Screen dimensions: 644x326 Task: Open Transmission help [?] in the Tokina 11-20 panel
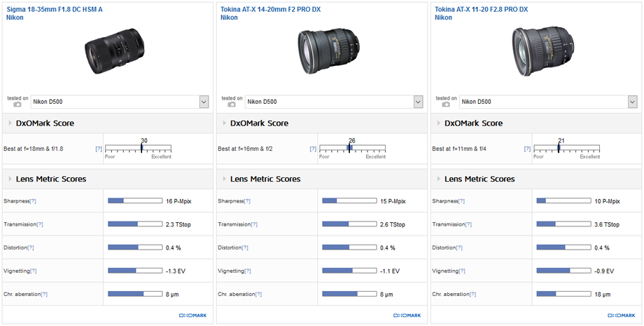click(468, 224)
